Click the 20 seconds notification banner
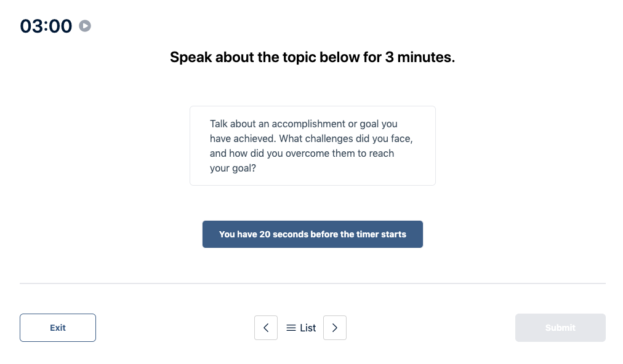The image size is (623, 364). 313,234
